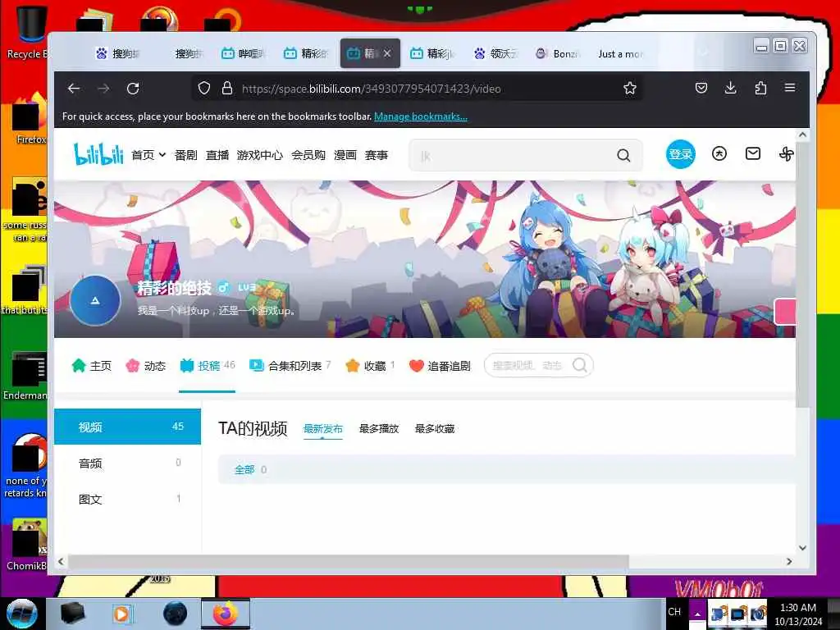Open the 收藏 profile tab

tap(370, 366)
